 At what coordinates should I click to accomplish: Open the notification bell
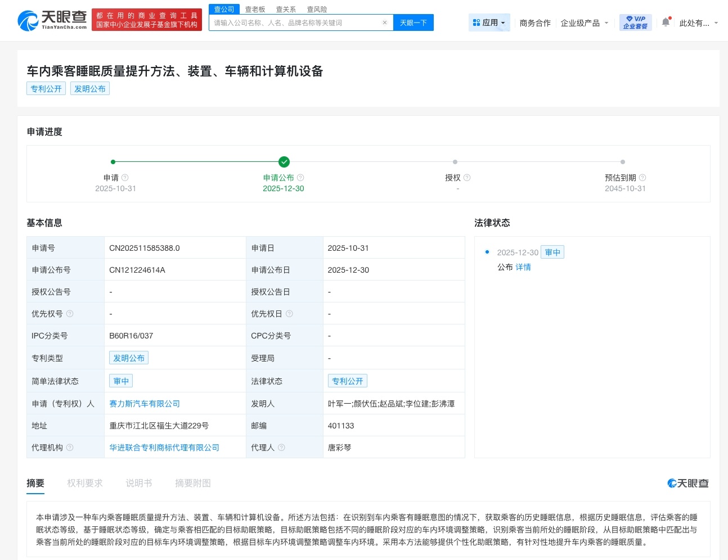coord(664,20)
